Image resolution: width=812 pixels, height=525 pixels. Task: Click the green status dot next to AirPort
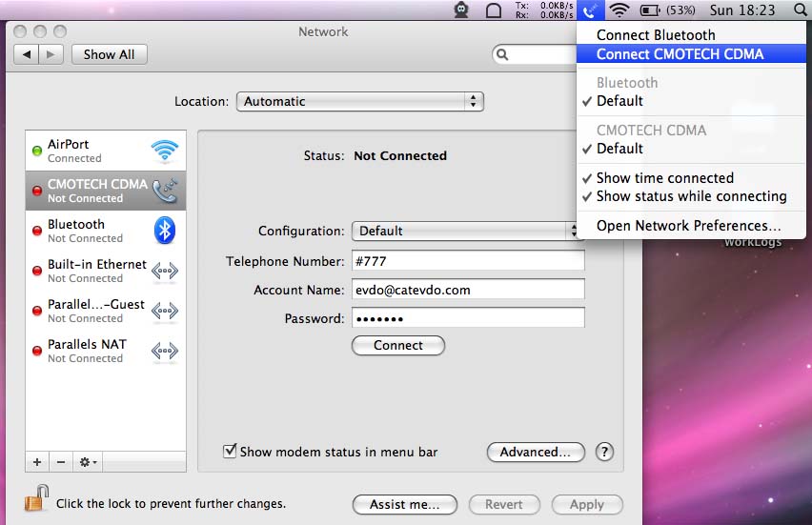pos(37,151)
